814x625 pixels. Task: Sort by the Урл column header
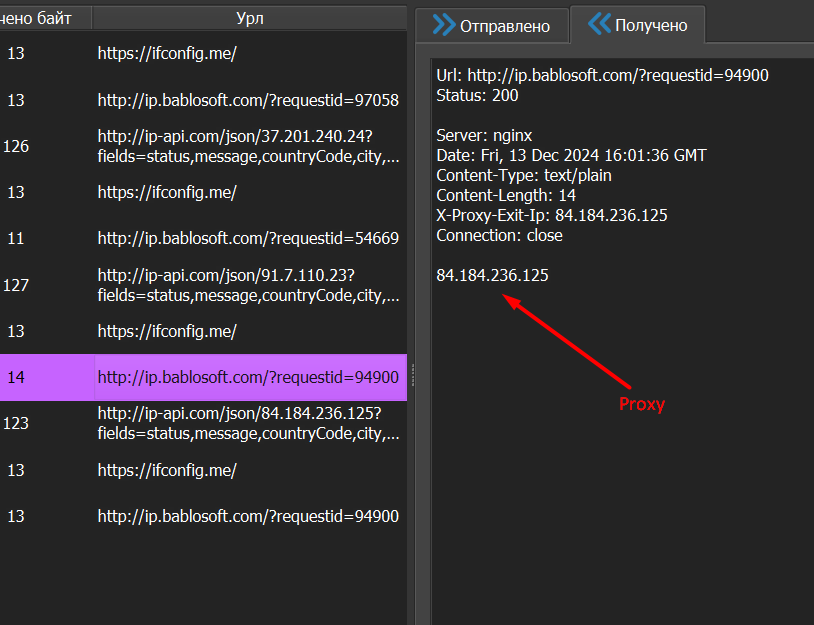click(x=250, y=18)
